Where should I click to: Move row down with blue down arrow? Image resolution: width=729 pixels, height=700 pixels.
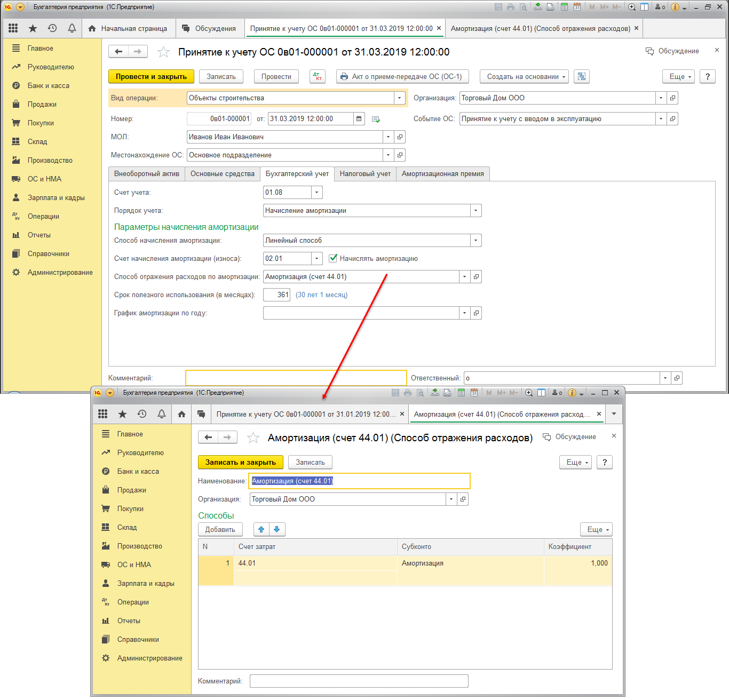(x=277, y=529)
